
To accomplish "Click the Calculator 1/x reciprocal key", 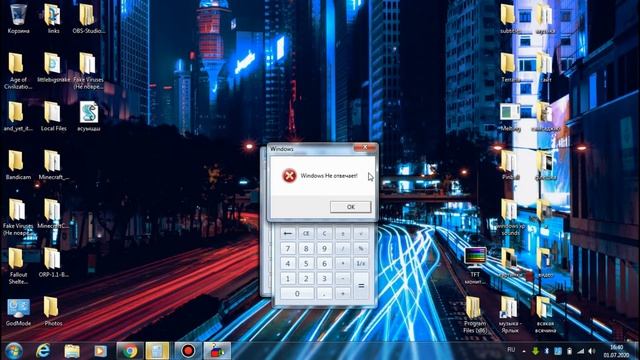I will tap(361, 264).
